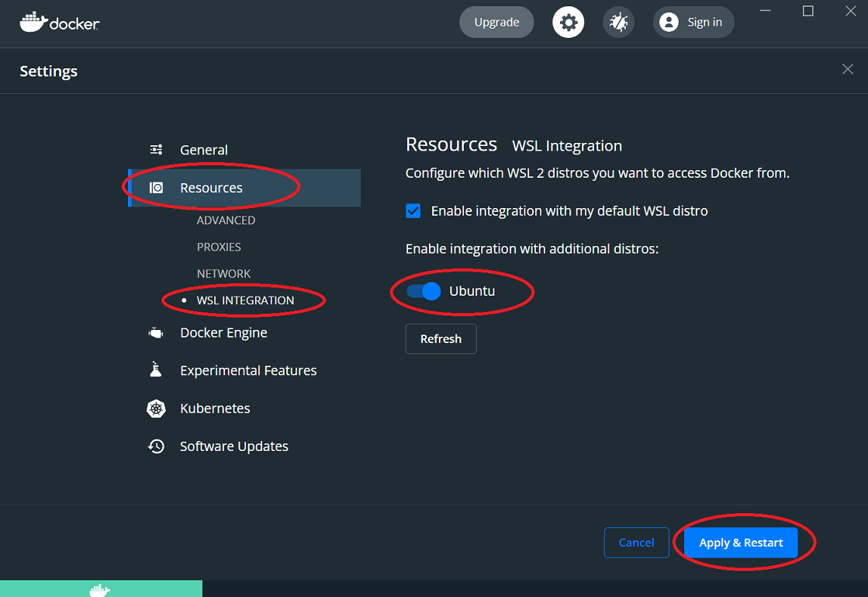Click the Docker whale logo

[x=59, y=23]
